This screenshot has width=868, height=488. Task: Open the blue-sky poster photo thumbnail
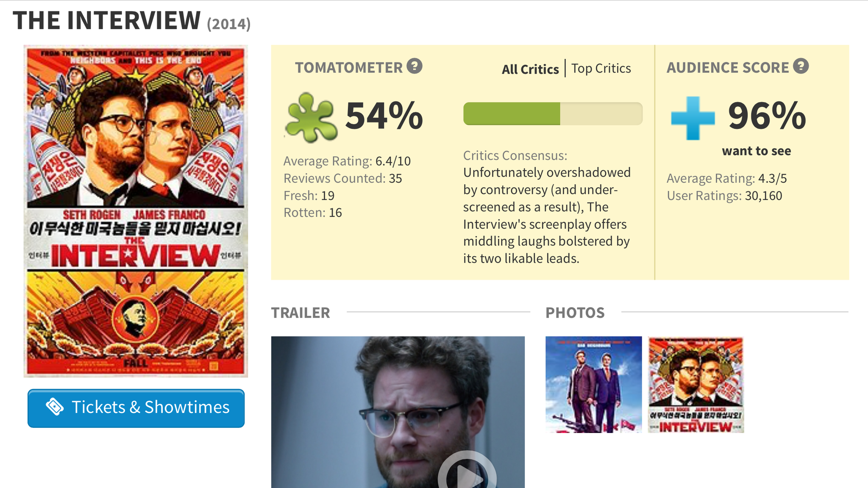click(x=593, y=385)
